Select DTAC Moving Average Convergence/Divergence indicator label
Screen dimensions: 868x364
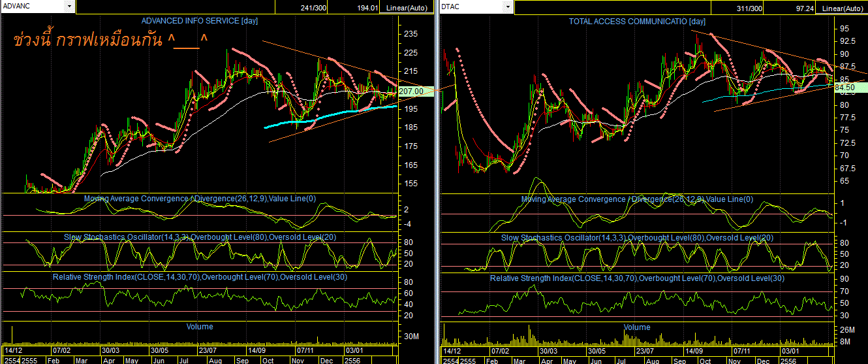click(x=637, y=199)
